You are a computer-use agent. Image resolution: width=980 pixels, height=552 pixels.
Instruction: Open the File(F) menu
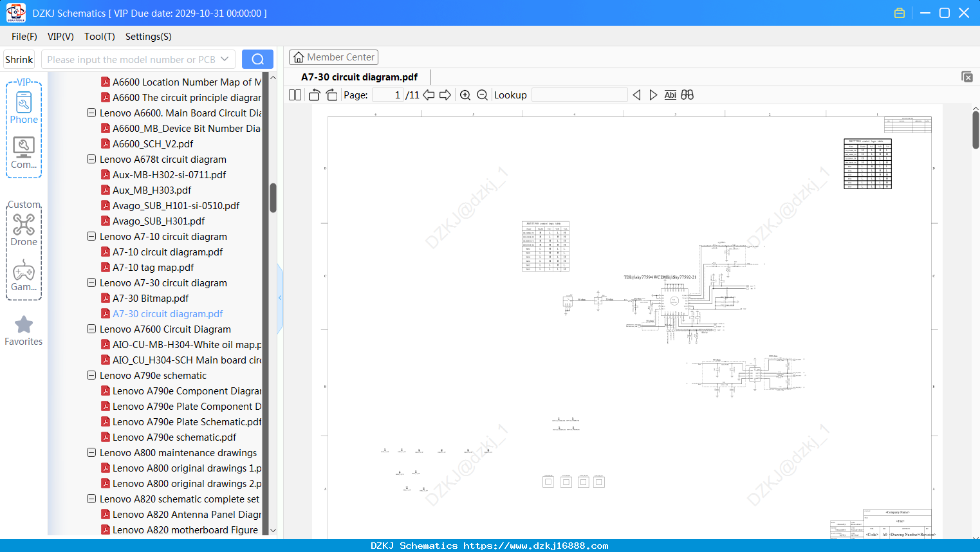click(x=24, y=37)
